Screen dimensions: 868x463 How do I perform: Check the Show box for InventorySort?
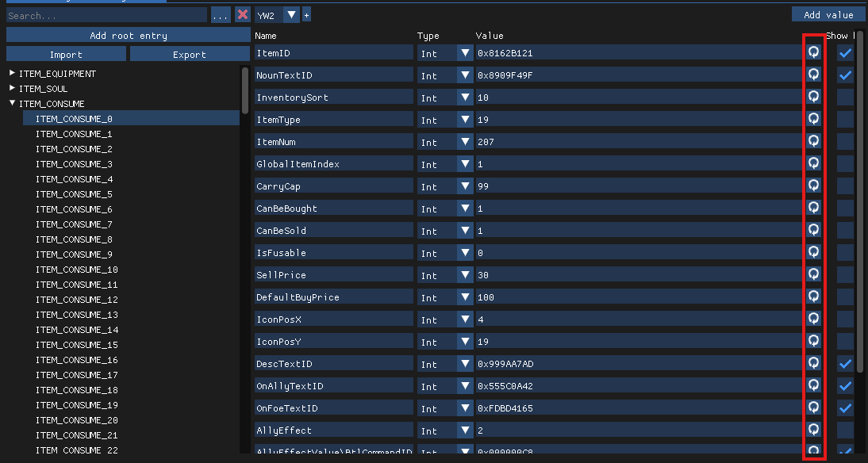pos(845,97)
